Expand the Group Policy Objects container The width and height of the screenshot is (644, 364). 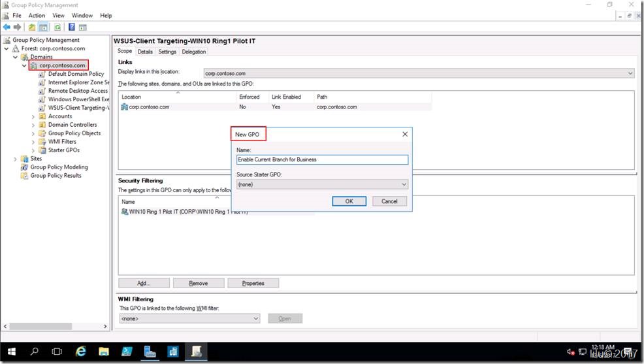(x=33, y=133)
